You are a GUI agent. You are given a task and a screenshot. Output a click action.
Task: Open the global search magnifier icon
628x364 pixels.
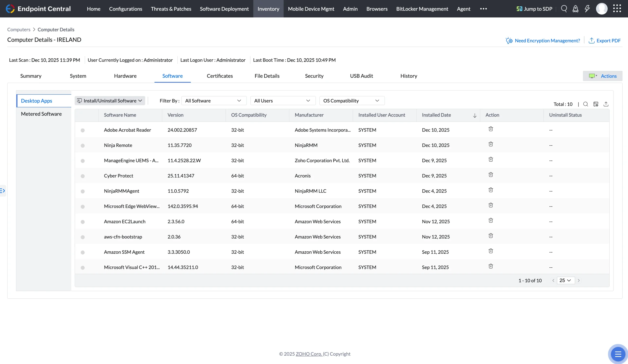[564, 9]
